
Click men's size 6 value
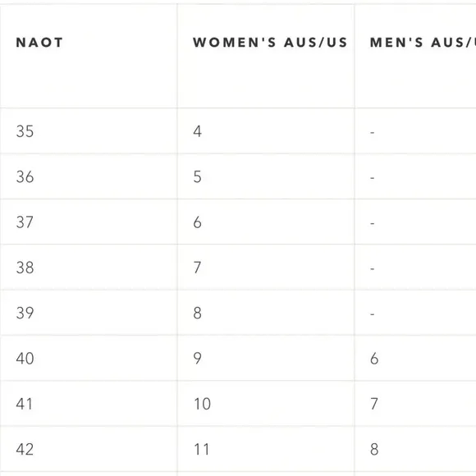tap(374, 359)
